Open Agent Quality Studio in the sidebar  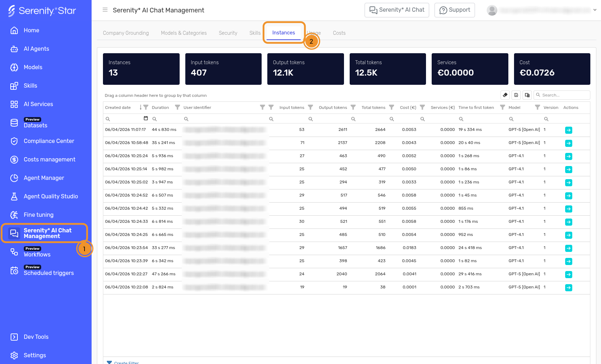pyautogui.click(x=50, y=196)
